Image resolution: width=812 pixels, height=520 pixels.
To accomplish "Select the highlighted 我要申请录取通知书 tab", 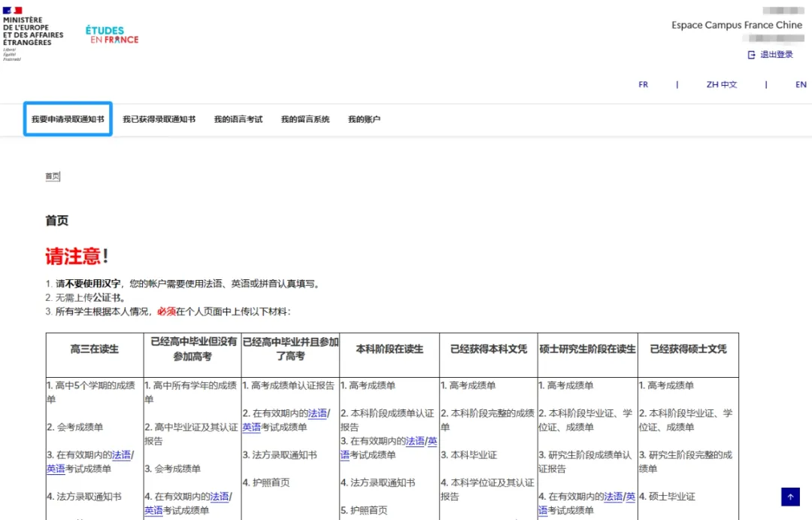I will click(x=68, y=118).
